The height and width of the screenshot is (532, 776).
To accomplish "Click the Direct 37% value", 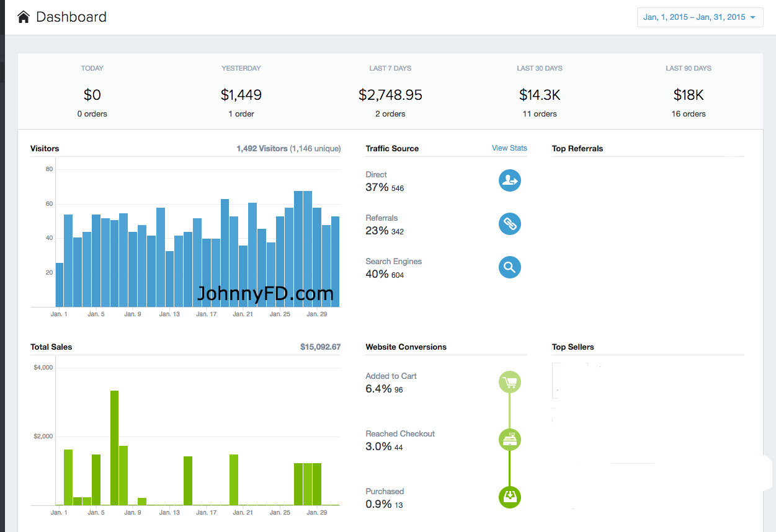I will tap(377, 187).
